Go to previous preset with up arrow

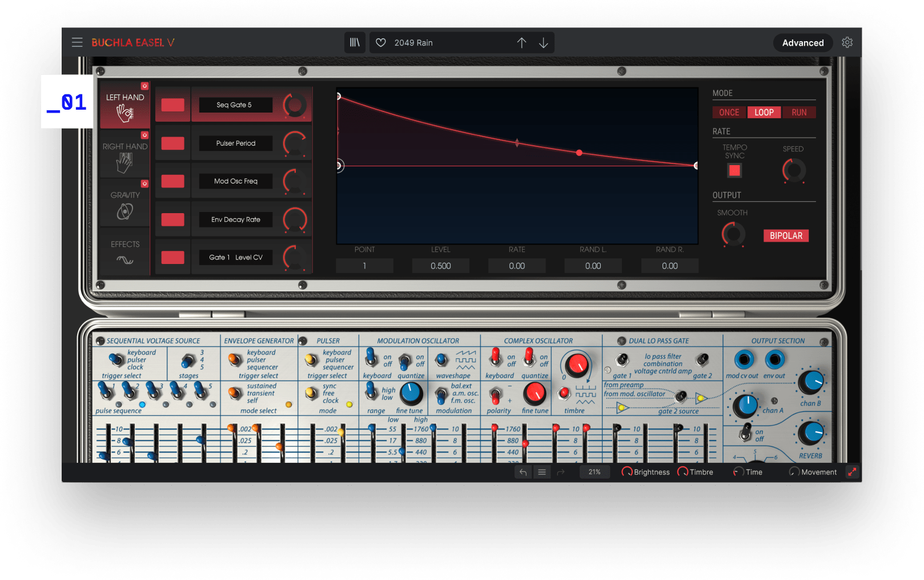521,43
